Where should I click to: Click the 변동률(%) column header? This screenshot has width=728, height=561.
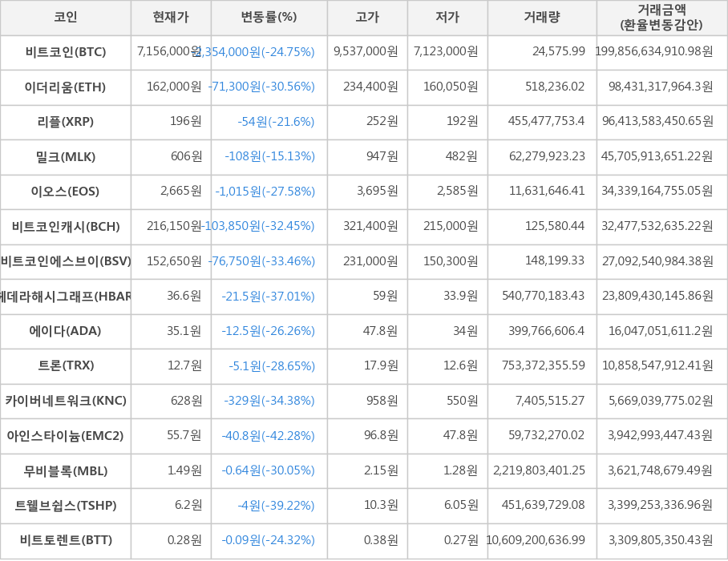point(269,18)
